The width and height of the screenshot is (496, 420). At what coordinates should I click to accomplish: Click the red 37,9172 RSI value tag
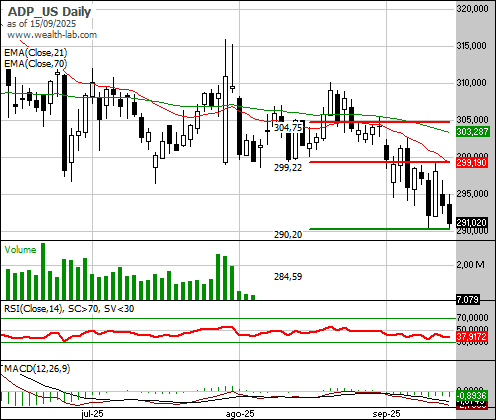click(x=472, y=336)
